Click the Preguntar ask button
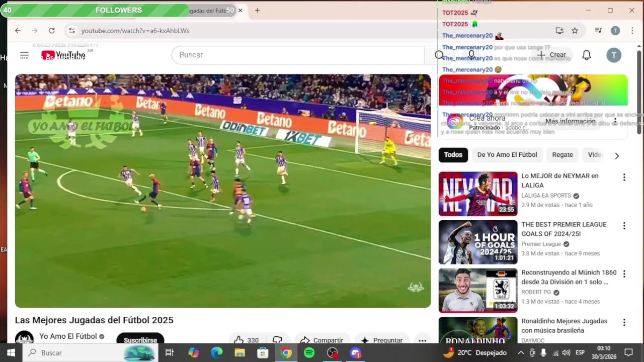644x362 pixels. [x=382, y=340]
